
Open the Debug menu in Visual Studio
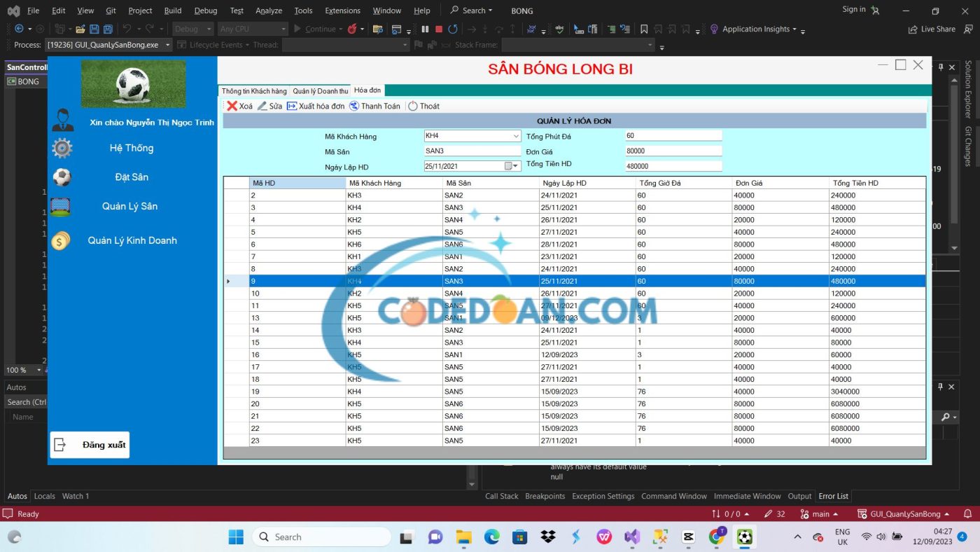205,11
